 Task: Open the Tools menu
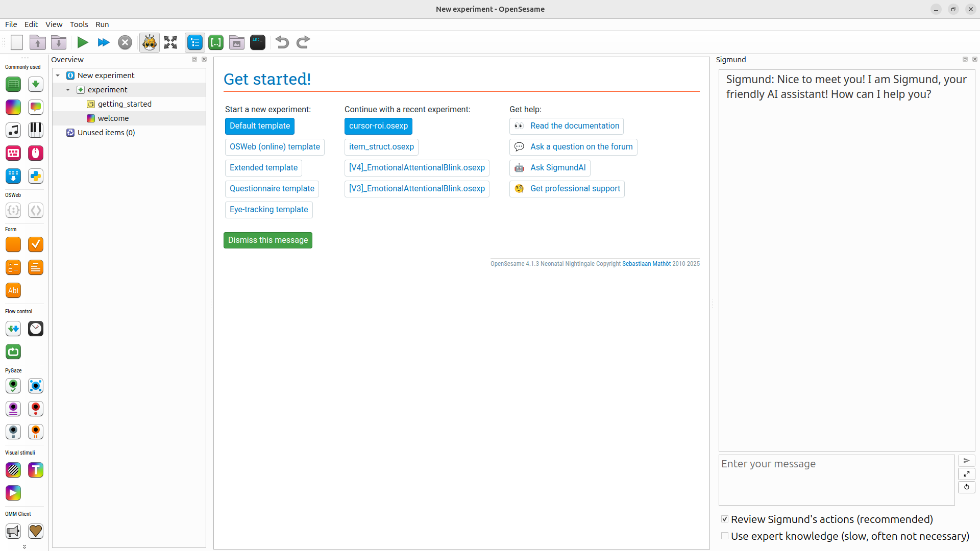click(x=79, y=24)
